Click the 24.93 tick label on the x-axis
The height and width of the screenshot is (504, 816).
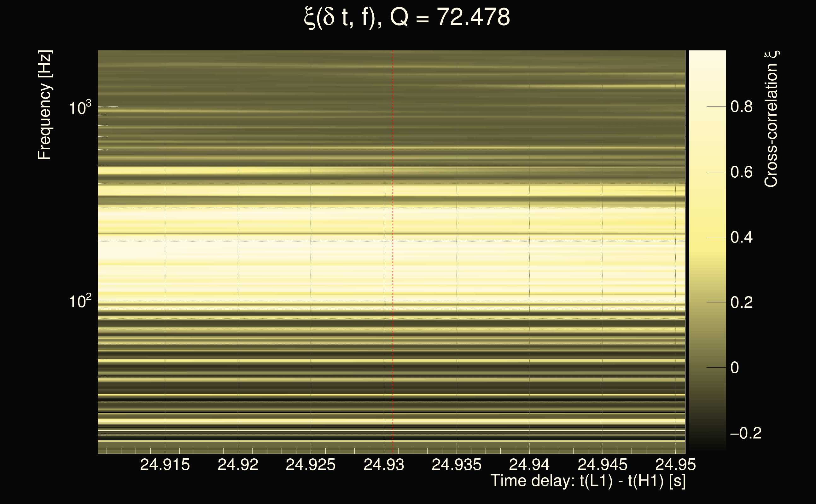(384, 465)
